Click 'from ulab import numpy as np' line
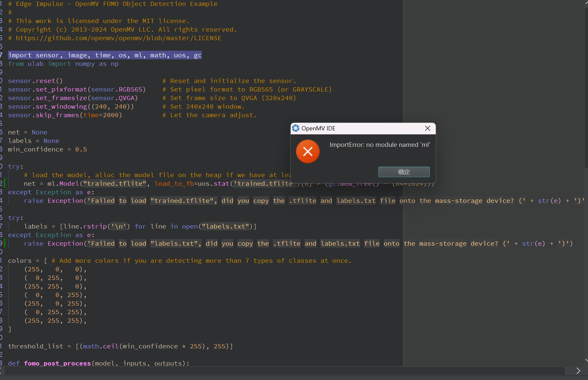588x380 pixels. [x=63, y=64]
